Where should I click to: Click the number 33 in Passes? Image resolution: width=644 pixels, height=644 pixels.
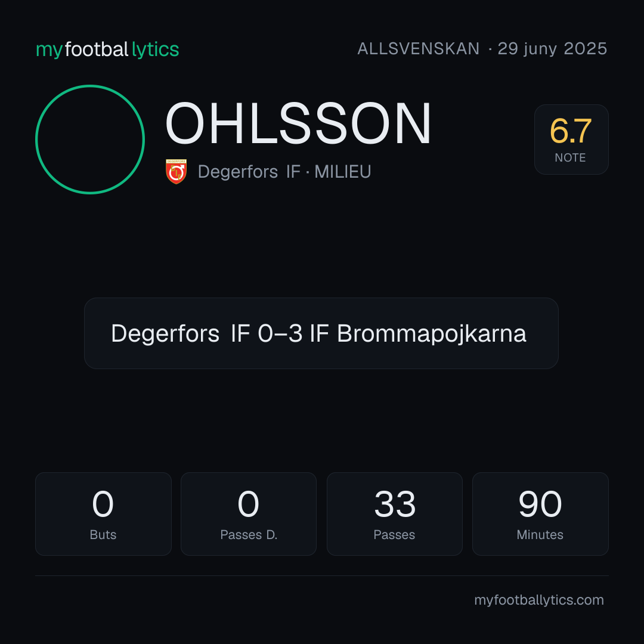(395, 504)
